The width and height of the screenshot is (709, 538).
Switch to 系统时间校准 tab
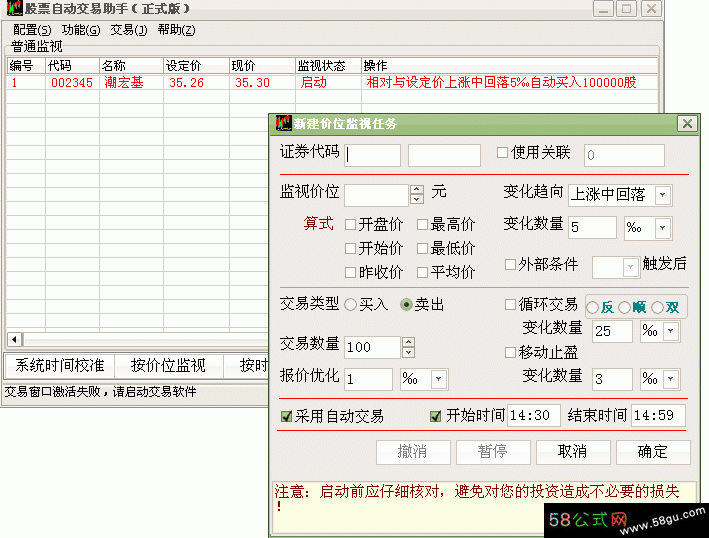(59, 365)
